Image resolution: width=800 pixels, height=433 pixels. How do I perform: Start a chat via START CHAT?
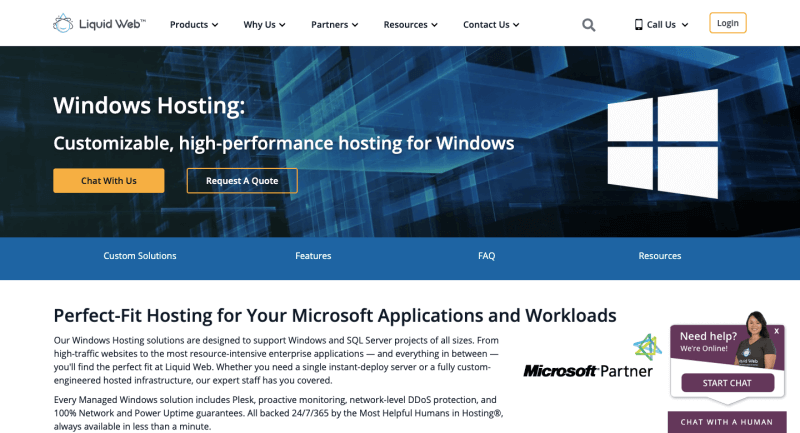(x=728, y=383)
